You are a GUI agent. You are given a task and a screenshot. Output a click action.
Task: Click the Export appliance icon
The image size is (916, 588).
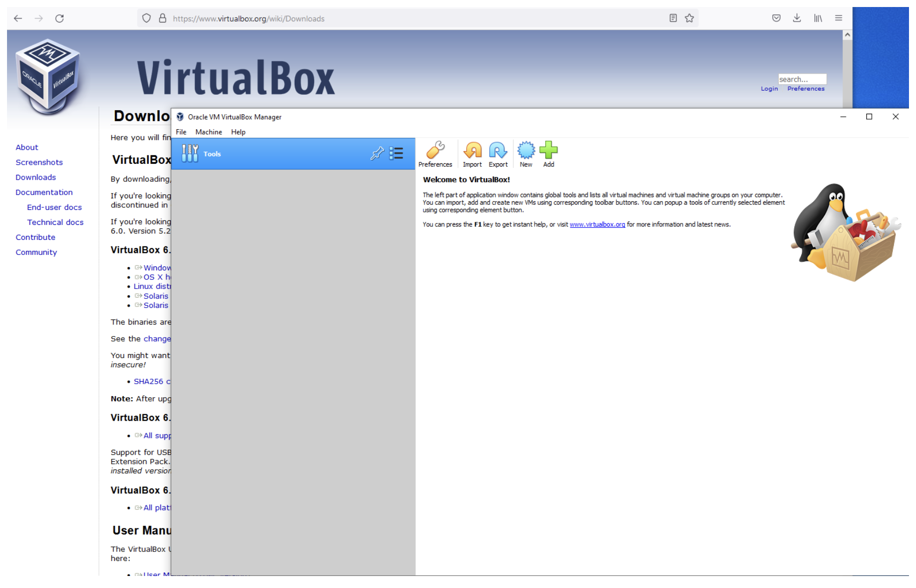498,153
